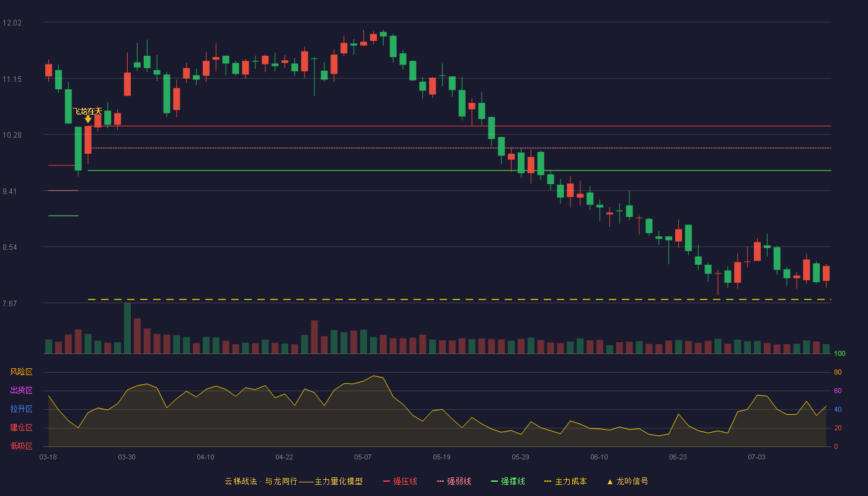Click the 建仓区 zone label
The height and width of the screenshot is (496, 868).
21,428
